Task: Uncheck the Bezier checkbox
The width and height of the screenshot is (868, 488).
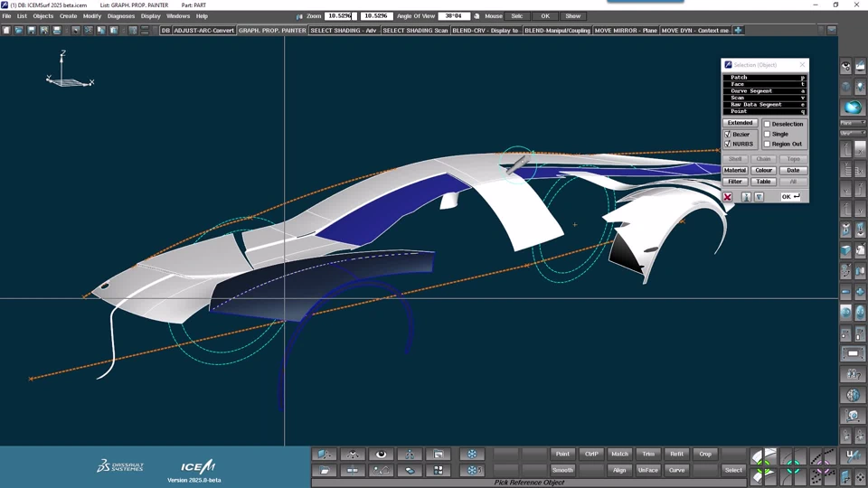Action: [727, 134]
